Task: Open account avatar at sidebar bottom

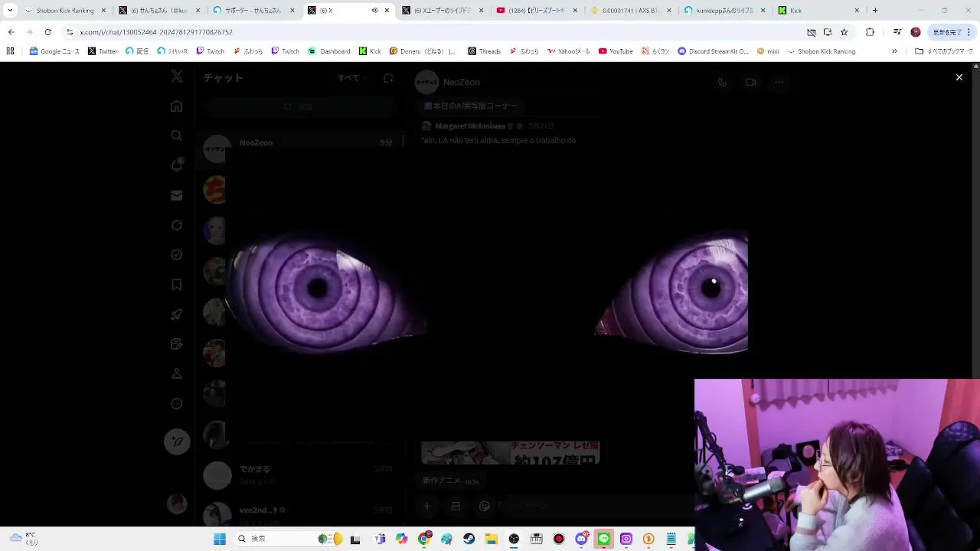Action: coord(177,504)
